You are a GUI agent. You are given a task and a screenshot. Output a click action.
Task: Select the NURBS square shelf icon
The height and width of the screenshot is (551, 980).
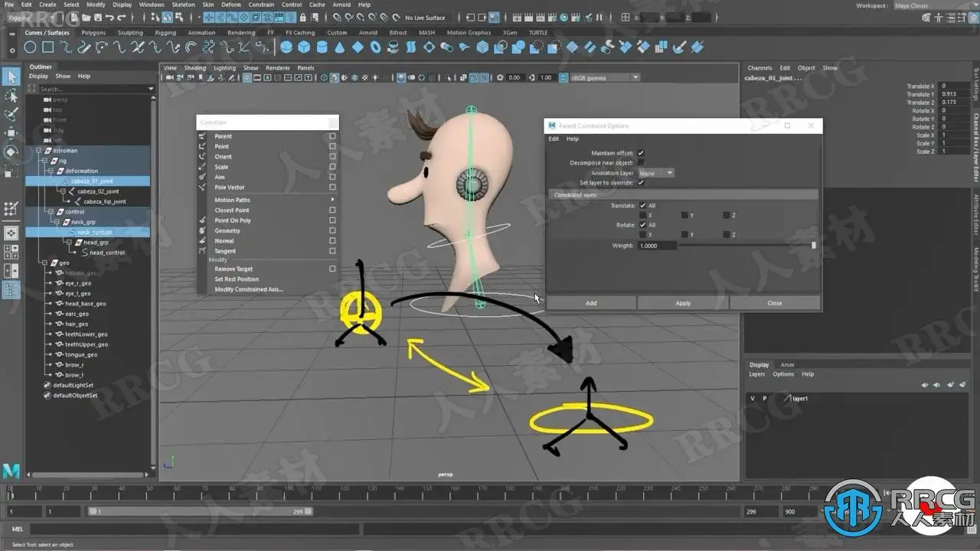pyautogui.click(x=47, y=47)
